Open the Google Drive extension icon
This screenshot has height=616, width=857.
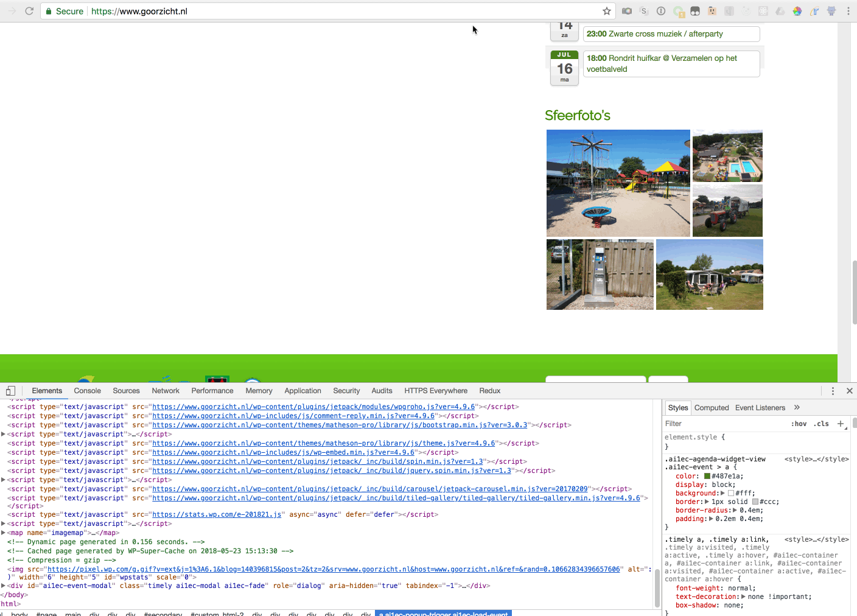780,11
